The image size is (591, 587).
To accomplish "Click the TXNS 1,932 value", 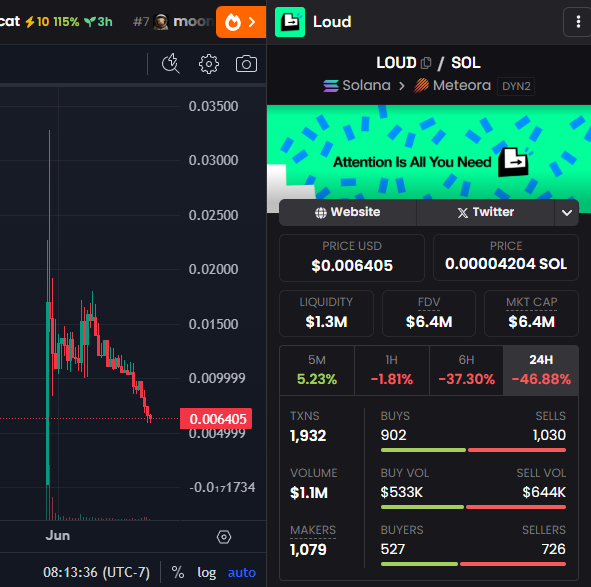I will 308,436.
